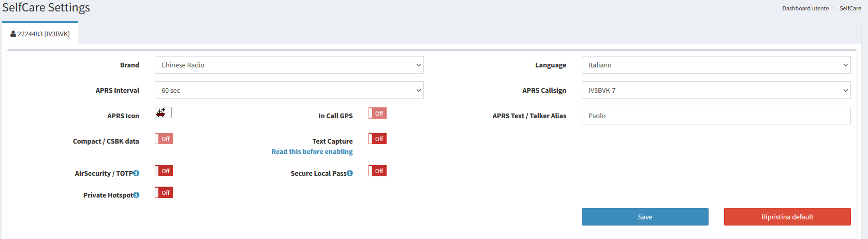This screenshot has width=868, height=239.
Task: Click the Save button
Action: click(x=645, y=217)
